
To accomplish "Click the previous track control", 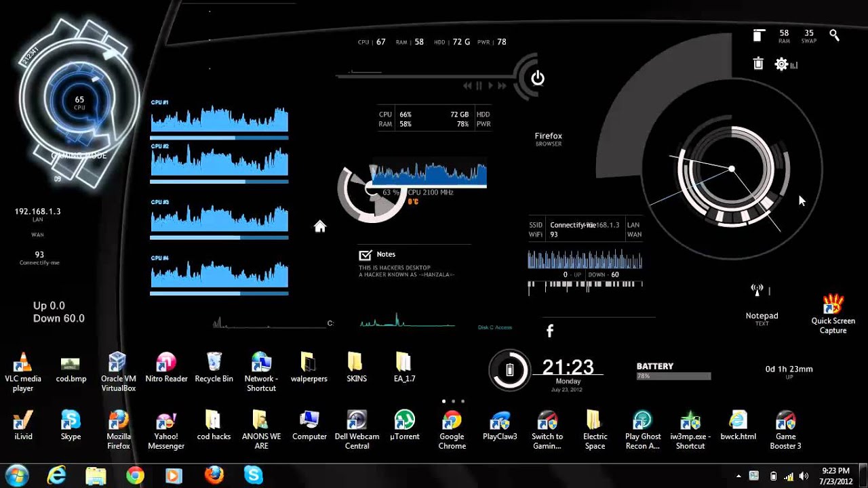I will (467, 86).
